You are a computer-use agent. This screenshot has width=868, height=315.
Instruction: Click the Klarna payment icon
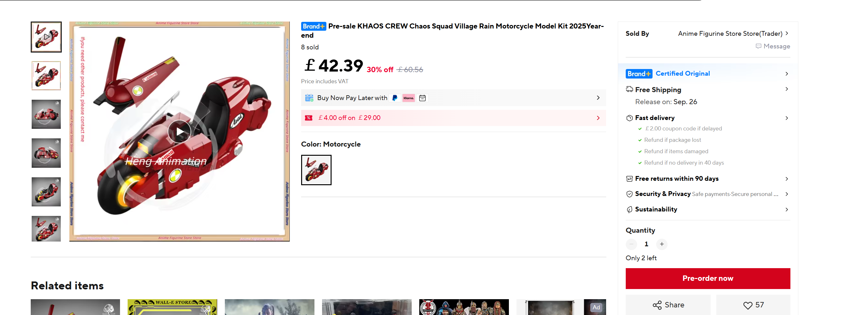pyautogui.click(x=409, y=98)
